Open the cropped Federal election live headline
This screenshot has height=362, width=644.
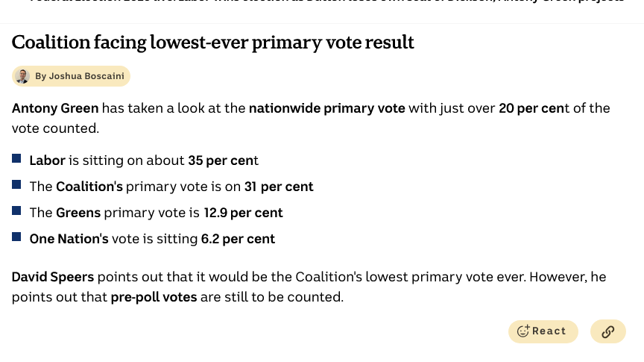[327, 1]
